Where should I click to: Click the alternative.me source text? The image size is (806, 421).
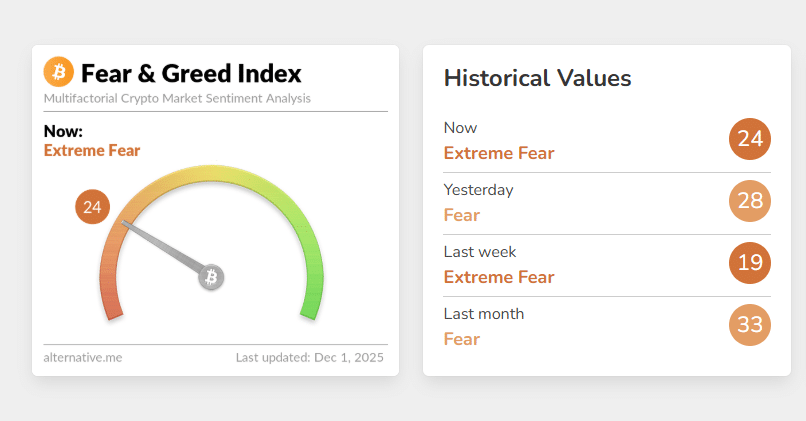tap(83, 357)
